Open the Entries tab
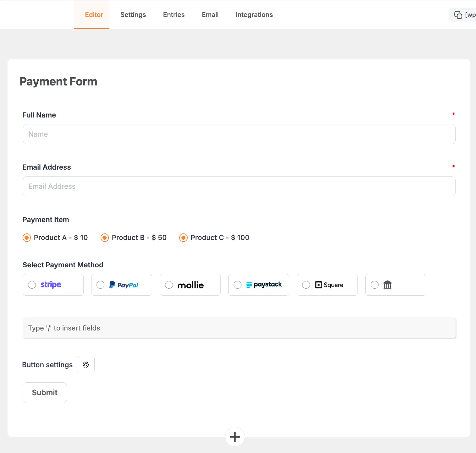476x453 pixels. [x=174, y=14]
